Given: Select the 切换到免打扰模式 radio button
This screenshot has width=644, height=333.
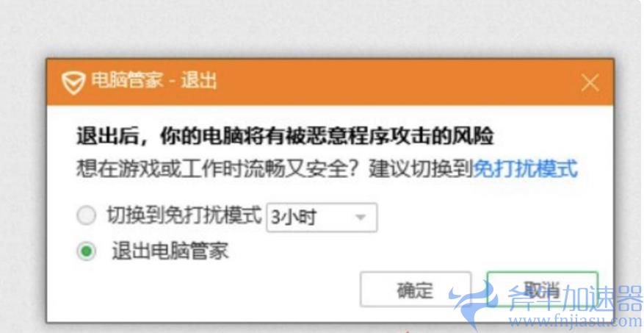Looking at the screenshot, I should tap(86, 215).
